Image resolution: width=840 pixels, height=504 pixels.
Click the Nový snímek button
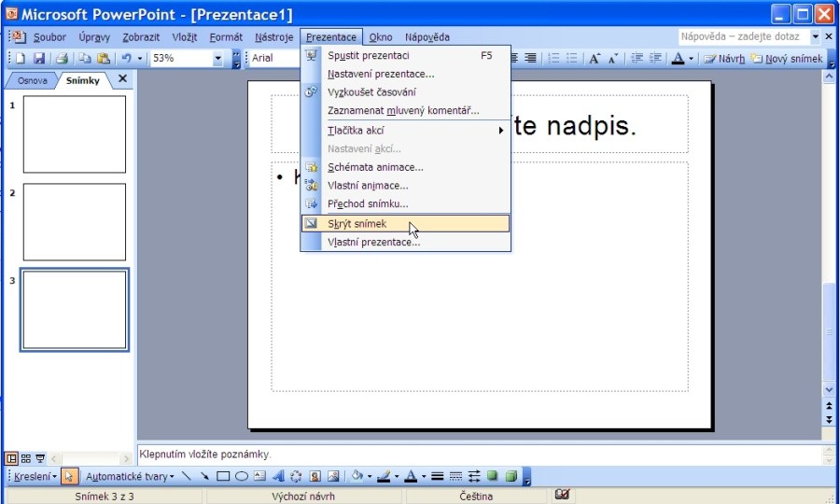coord(787,59)
